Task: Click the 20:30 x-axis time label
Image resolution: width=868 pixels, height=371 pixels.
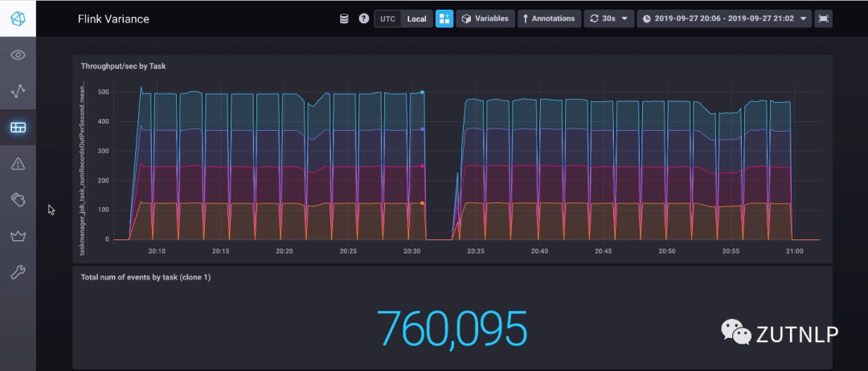Action: point(411,251)
